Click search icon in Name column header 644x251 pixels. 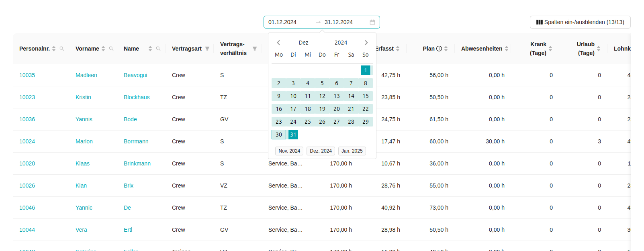click(x=158, y=49)
